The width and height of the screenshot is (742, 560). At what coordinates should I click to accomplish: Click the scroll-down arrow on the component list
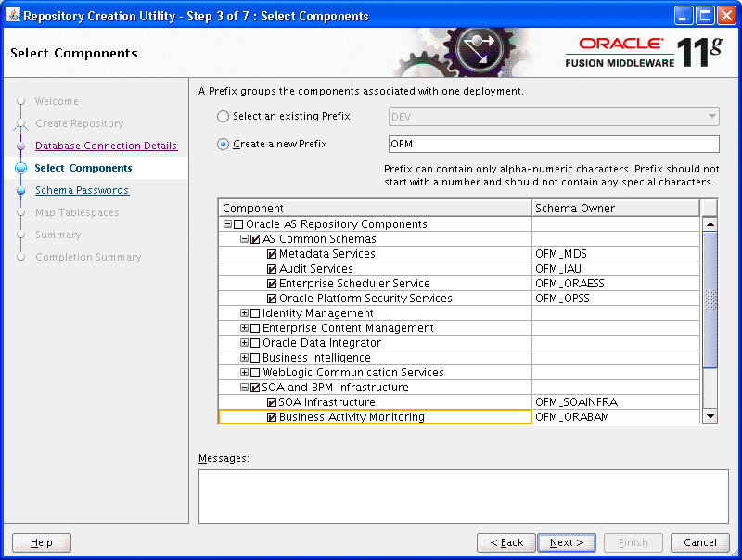point(710,415)
